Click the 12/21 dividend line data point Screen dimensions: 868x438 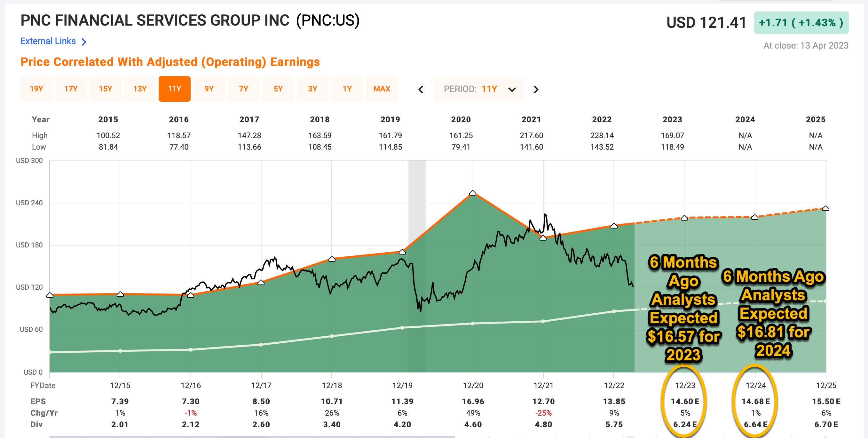click(543, 321)
